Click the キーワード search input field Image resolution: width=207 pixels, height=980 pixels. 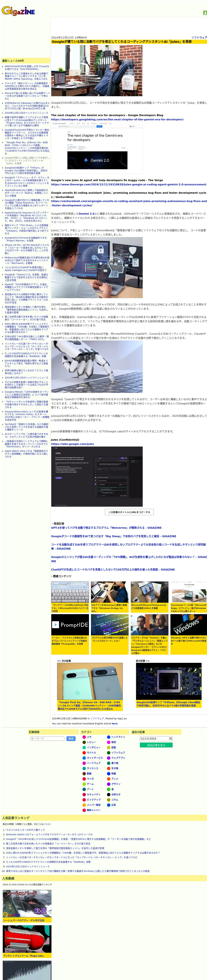[47, 739]
